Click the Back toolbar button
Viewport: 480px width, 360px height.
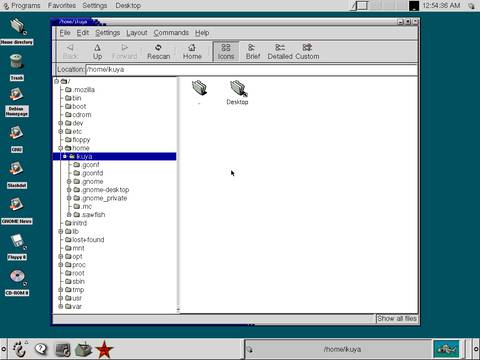70,52
